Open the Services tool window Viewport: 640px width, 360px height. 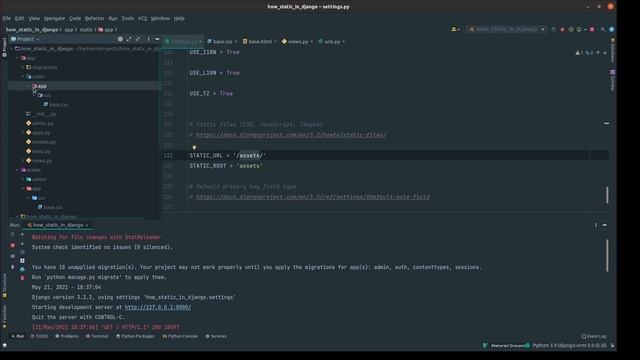(216, 336)
